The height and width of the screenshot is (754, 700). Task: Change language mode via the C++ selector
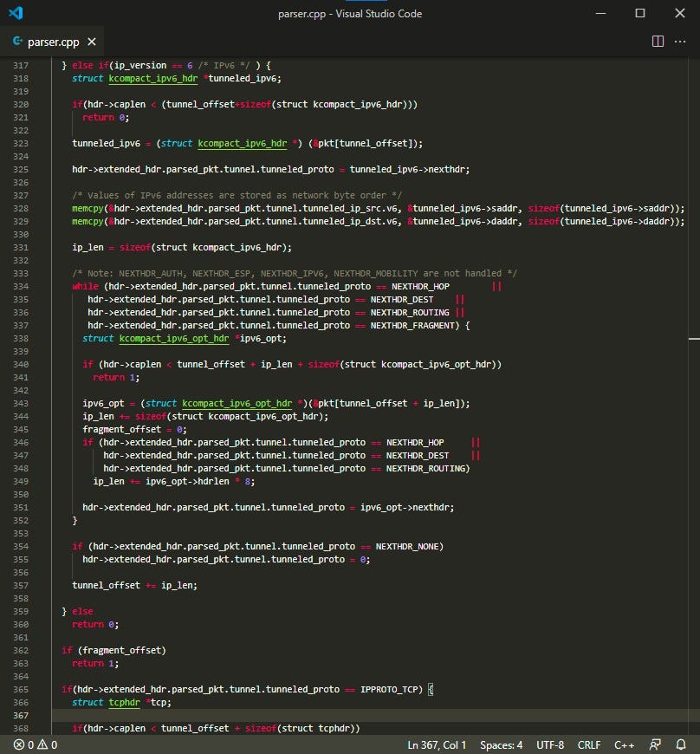(626, 744)
